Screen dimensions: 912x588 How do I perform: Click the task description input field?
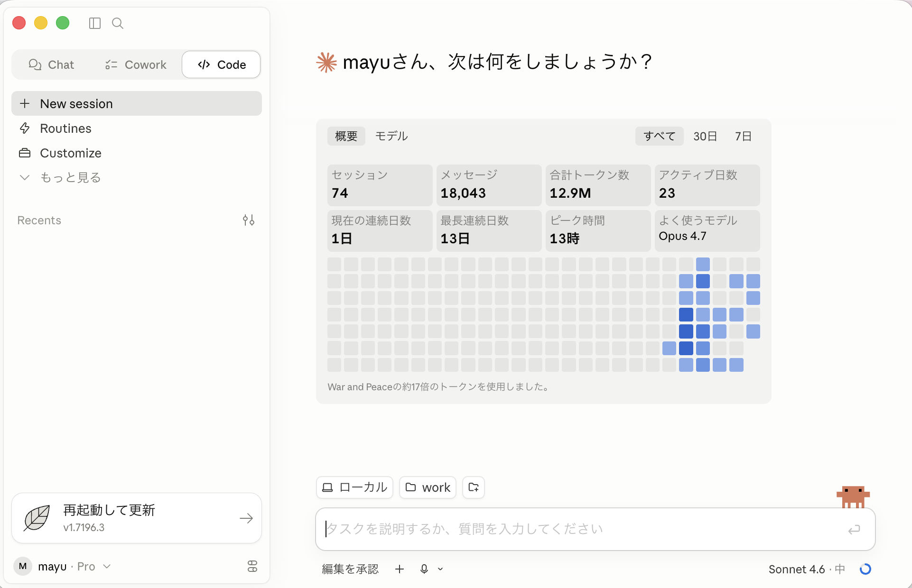coord(596,529)
